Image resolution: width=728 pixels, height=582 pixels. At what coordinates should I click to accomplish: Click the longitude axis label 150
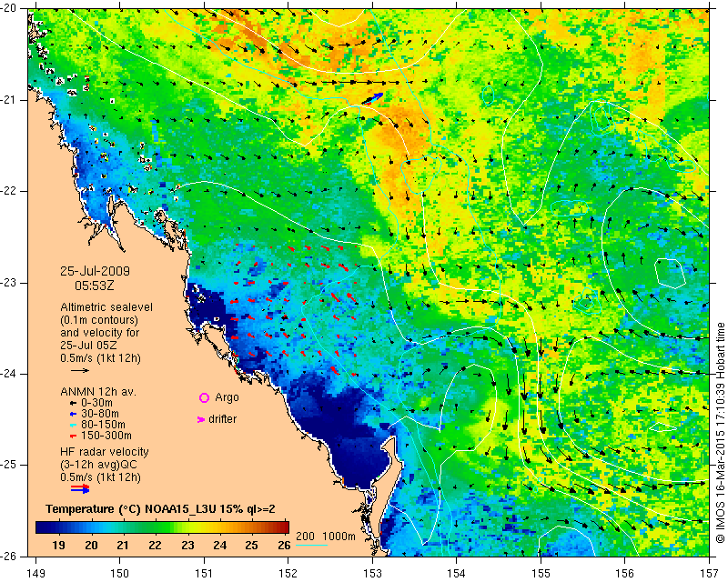(120, 574)
